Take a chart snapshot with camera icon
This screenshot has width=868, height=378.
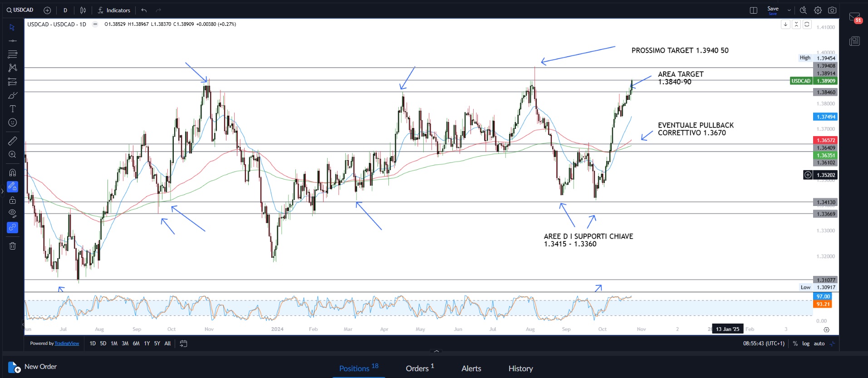(x=832, y=10)
